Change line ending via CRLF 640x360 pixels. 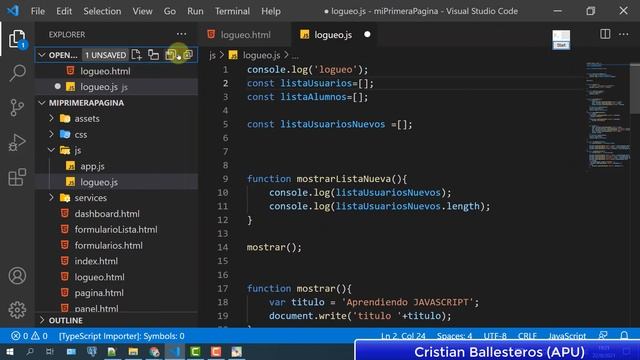(x=527, y=336)
